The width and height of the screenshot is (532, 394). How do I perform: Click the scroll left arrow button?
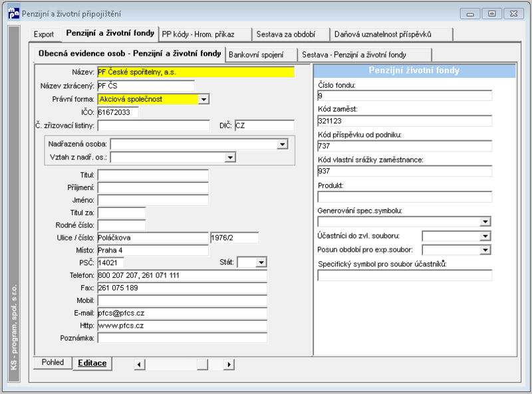pos(139,365)
